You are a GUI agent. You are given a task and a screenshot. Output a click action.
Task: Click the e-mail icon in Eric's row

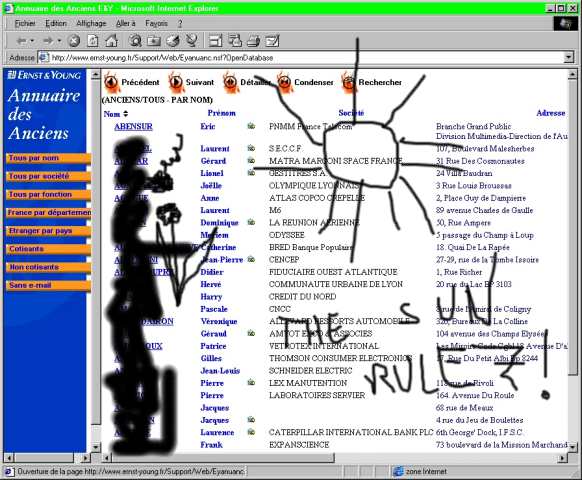tap(251, 126)
